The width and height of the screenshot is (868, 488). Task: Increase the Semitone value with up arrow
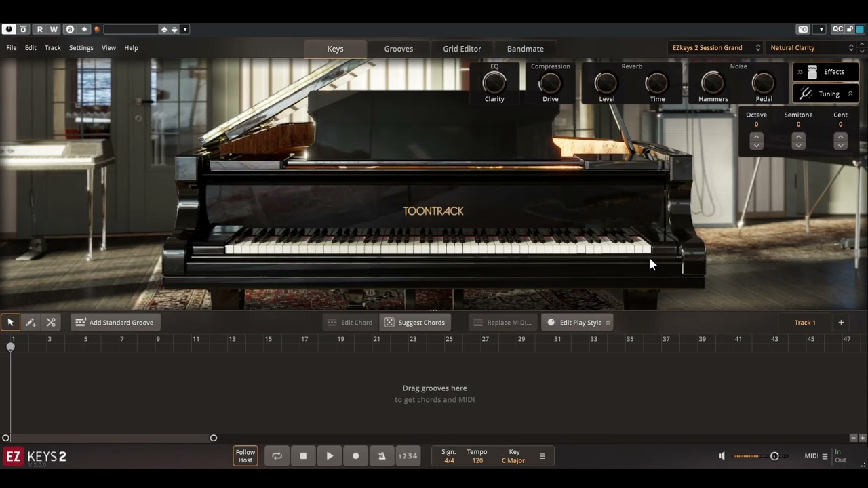[798, 137]
